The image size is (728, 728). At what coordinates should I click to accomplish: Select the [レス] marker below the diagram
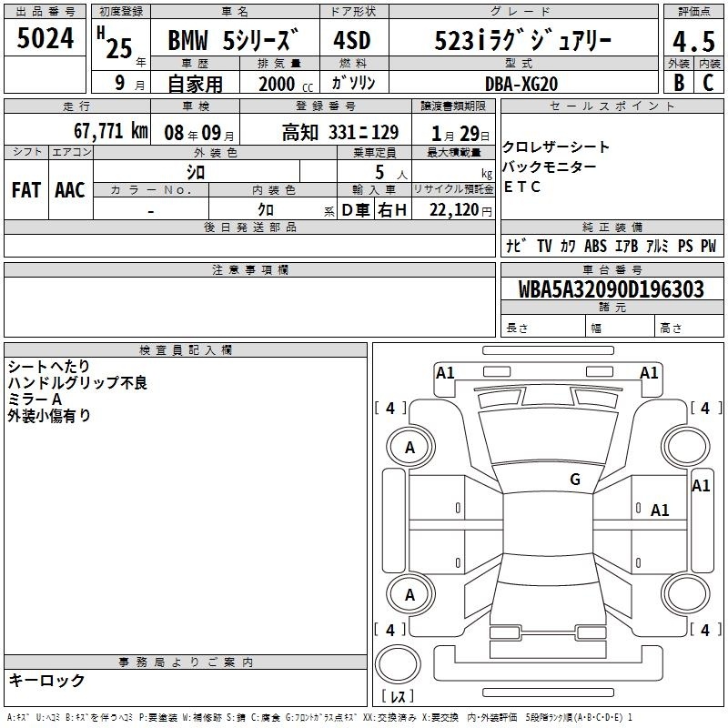(397, 697)
